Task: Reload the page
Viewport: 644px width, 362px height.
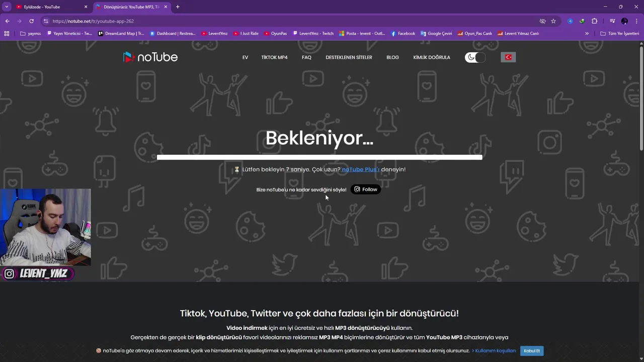Action: 31,21
